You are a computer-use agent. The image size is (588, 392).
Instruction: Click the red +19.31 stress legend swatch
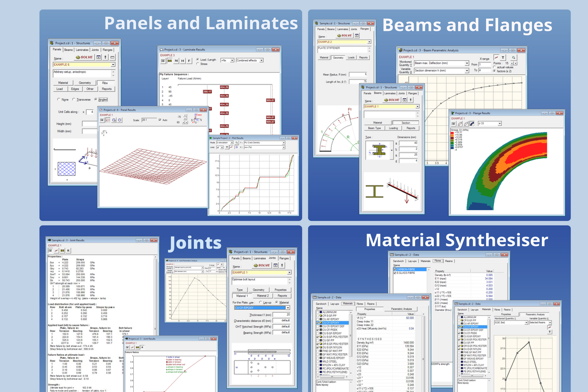point(452,132)
